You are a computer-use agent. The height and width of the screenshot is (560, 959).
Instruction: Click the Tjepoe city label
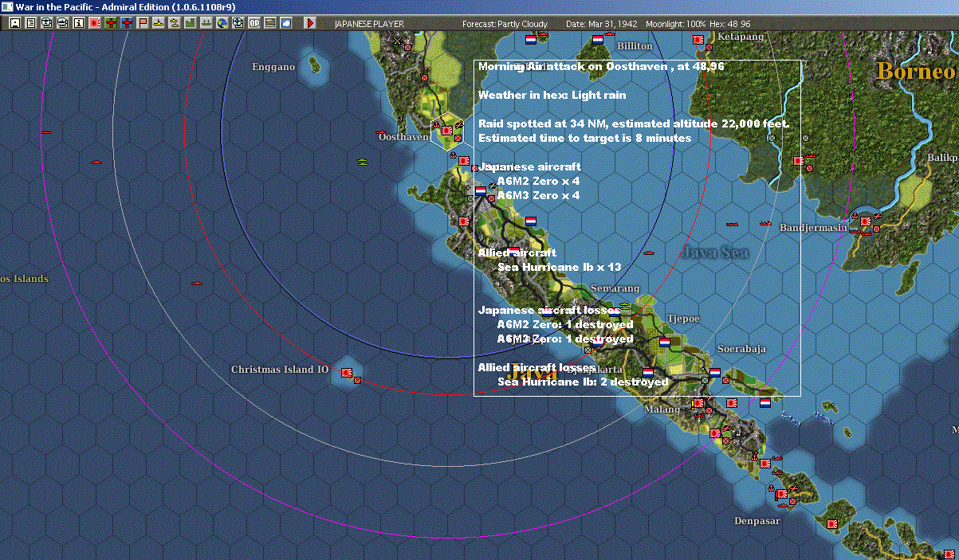point(683,319)
